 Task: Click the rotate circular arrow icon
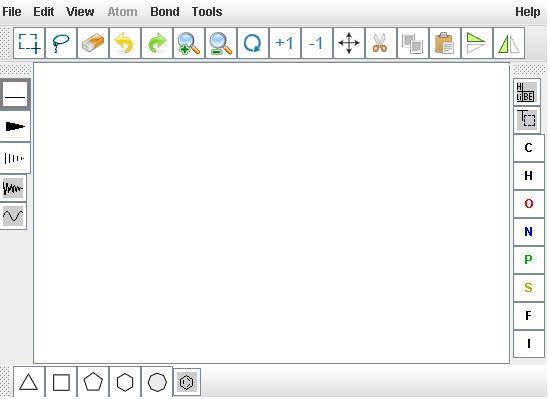click(253, 43)
